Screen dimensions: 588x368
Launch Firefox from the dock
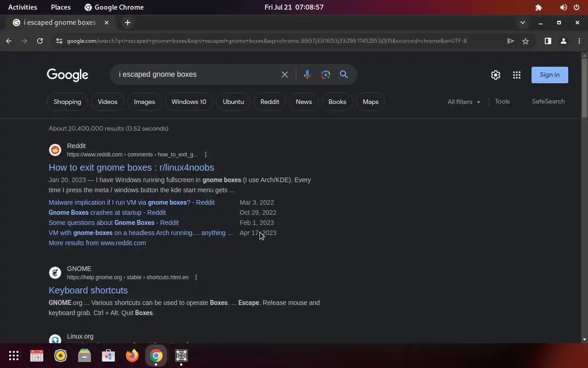click(132, 356)
